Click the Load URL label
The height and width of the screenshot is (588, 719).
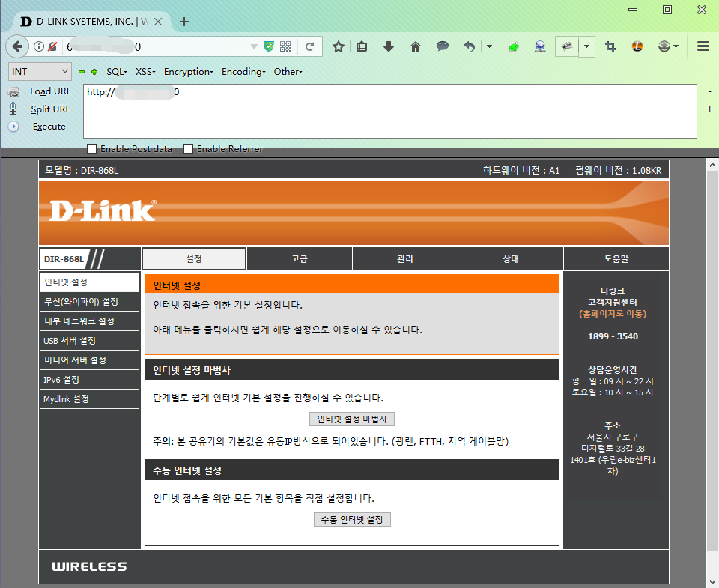(x=50, y=91)
